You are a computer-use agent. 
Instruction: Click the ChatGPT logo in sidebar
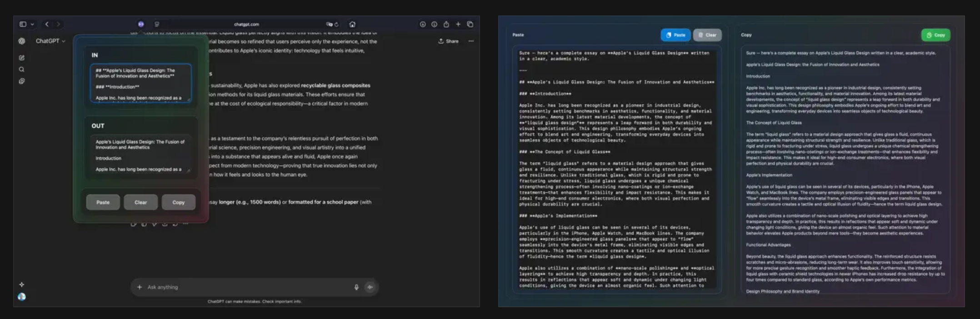pyautogui.click(x=22, y=41)
